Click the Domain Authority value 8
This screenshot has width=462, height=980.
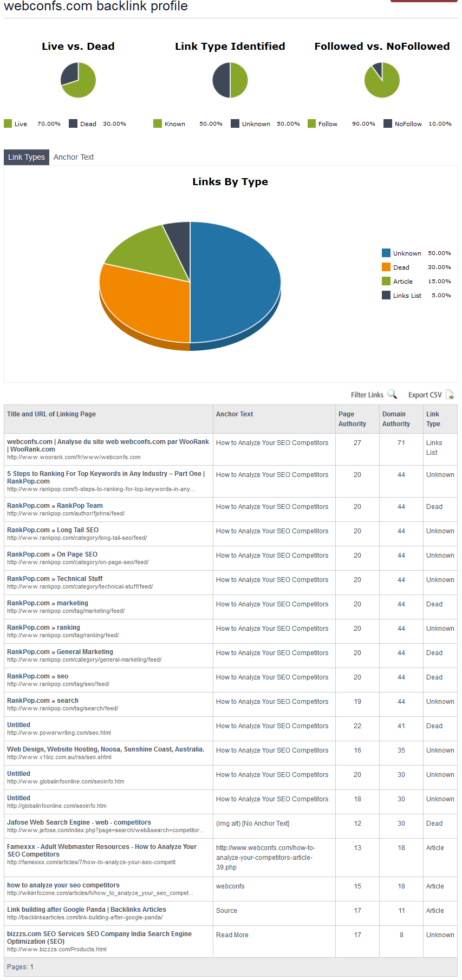click(401, 935)
